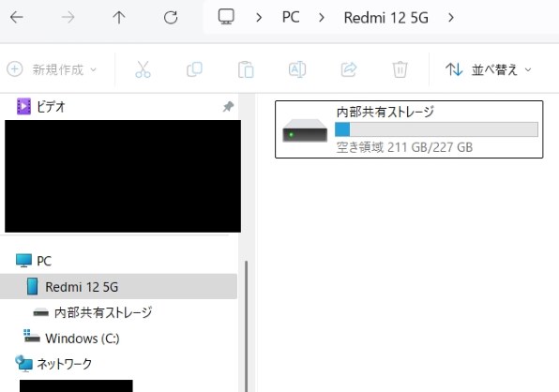Expand chevron after Redmi 12 5G breadcrumb
This screenshot has height=392, width=559.
[451, 18]
